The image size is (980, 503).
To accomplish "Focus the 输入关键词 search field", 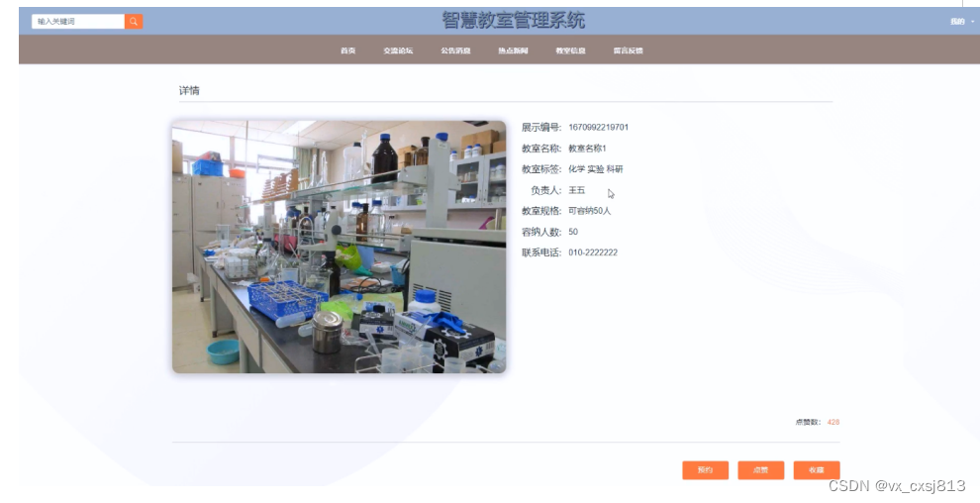I will [x=78, y=21].
